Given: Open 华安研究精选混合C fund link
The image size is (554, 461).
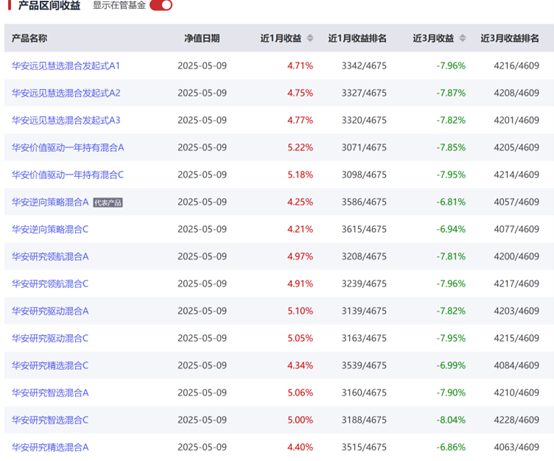Looking at the screenshot, I should pos(50,365).
